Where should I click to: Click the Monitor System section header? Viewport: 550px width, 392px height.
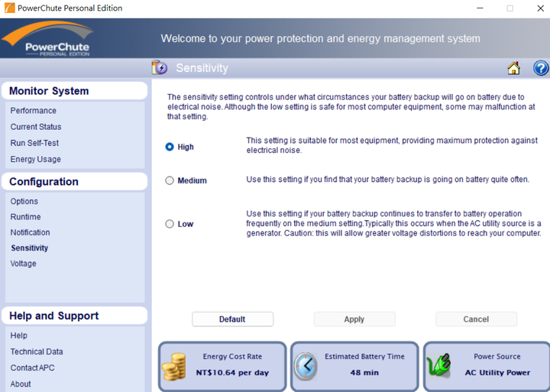[x=74, y=91]
